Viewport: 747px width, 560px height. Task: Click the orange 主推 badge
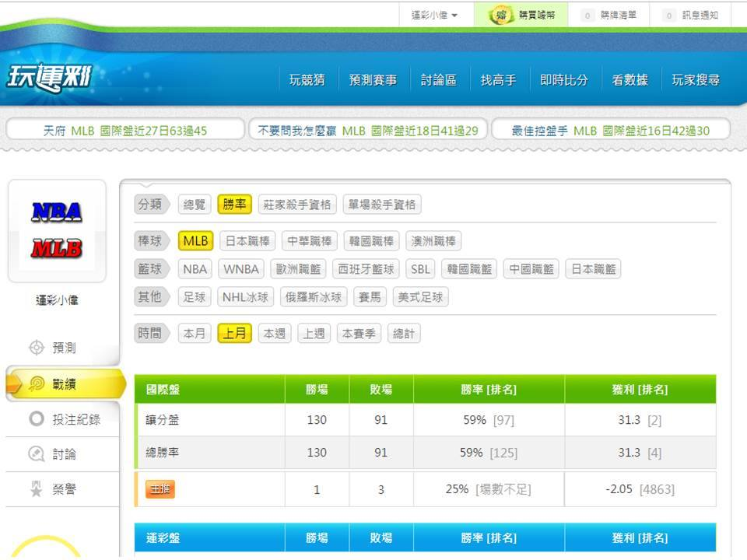(160, 488)
